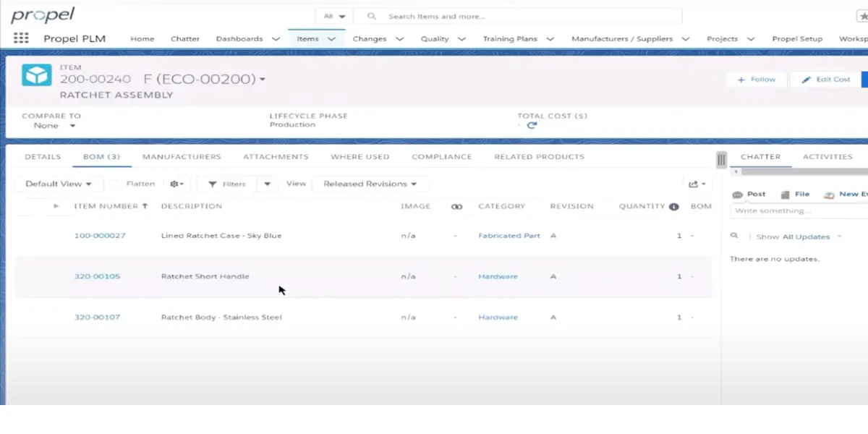Expand the Changes navigation chevron
The image size is (868, 434).
pyautogui.click(x=399, y=39)
